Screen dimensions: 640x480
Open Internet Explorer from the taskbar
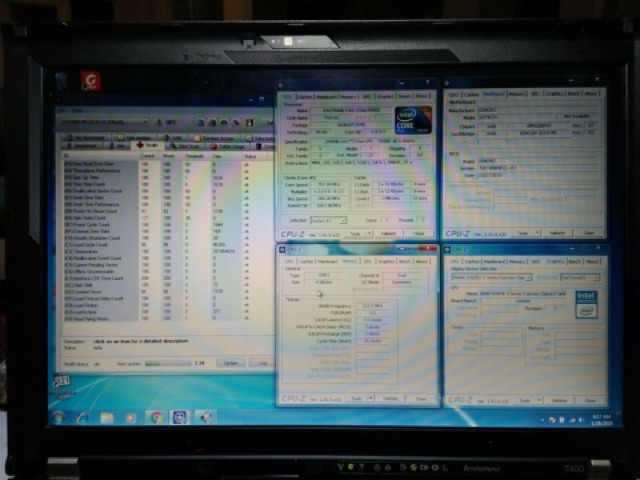(x=83, y=418)
